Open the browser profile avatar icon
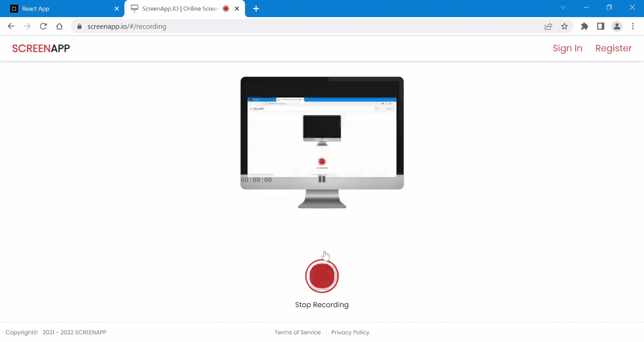This screenshot has width=644, height=342. pyautogui.click(x=617, y=26)
